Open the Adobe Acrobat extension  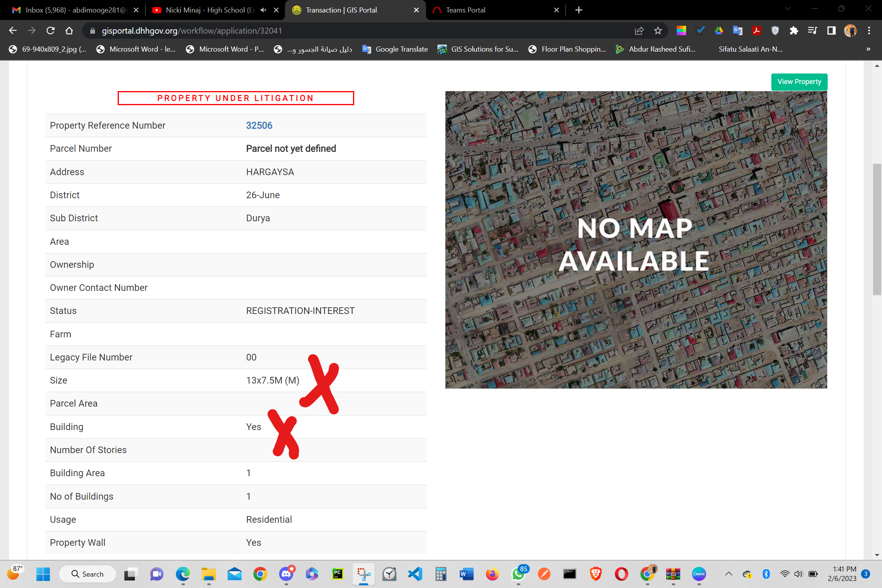(x=757, y=30)
